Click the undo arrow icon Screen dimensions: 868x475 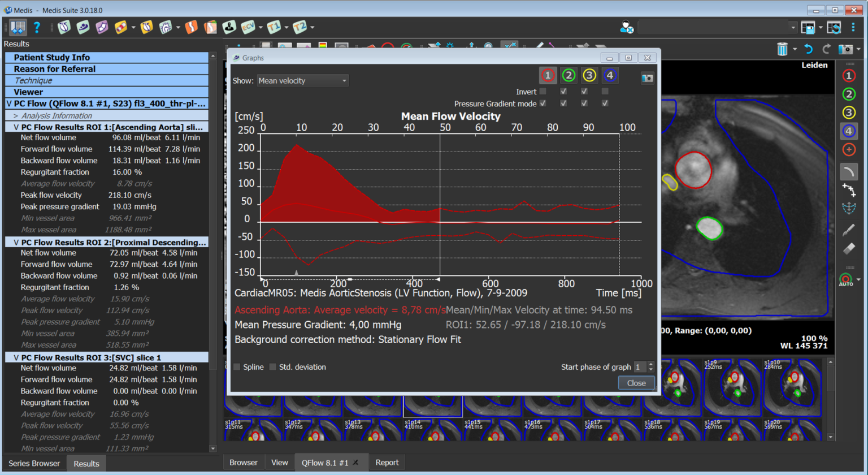(809, 49)
